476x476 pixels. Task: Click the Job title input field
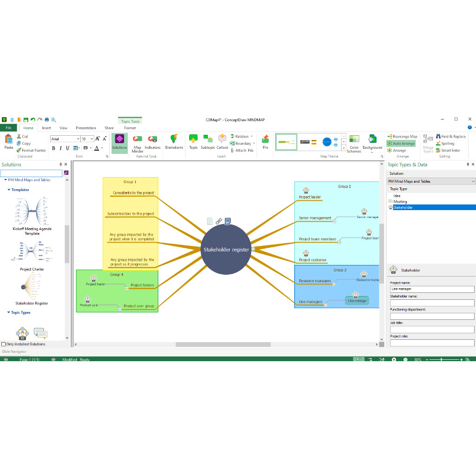point(432,330)
